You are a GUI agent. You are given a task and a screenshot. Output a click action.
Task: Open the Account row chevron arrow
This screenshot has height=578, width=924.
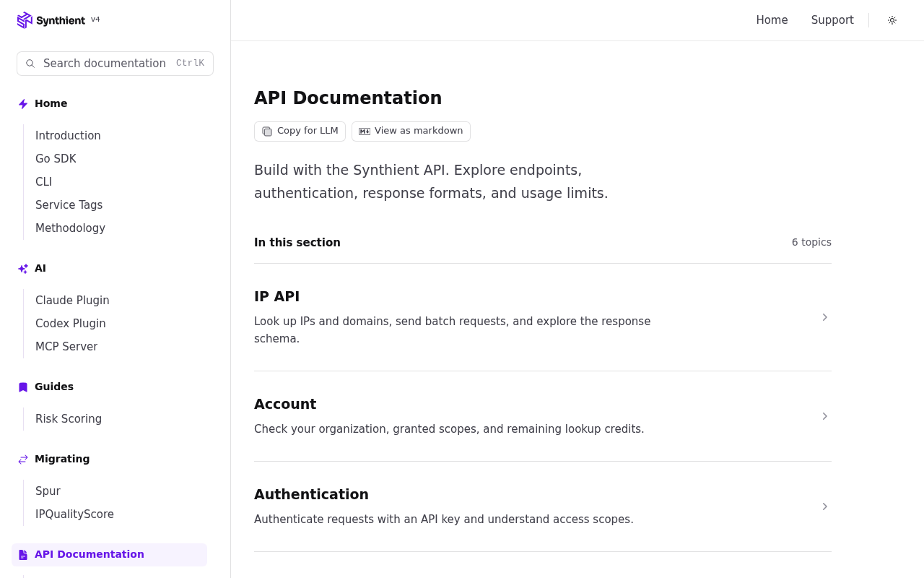pyautogui.click(x=824, y=416)
